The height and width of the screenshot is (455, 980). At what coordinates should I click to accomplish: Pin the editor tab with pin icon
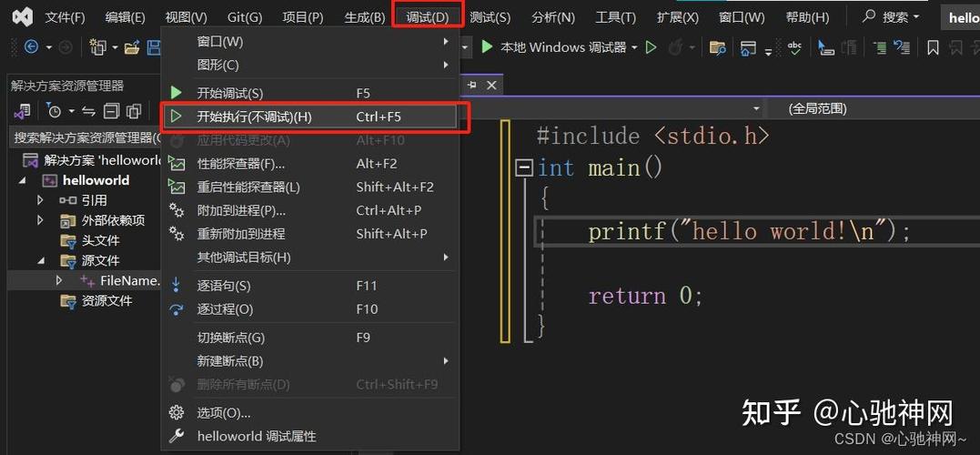(x=472, y=85)
